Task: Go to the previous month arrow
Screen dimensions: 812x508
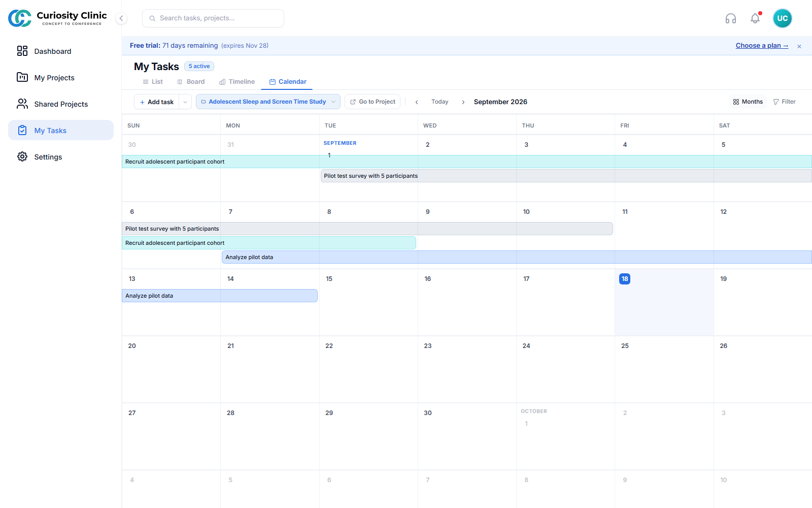Action: click(417, 102)
